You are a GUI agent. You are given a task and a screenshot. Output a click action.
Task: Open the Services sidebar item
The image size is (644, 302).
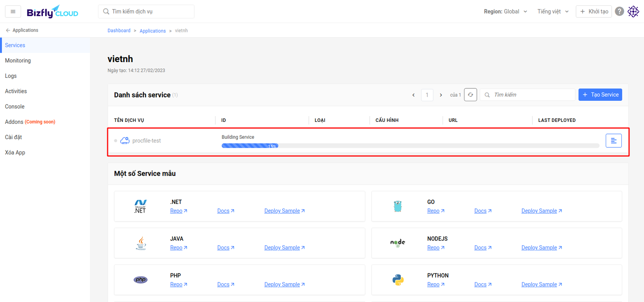point(45,45)
